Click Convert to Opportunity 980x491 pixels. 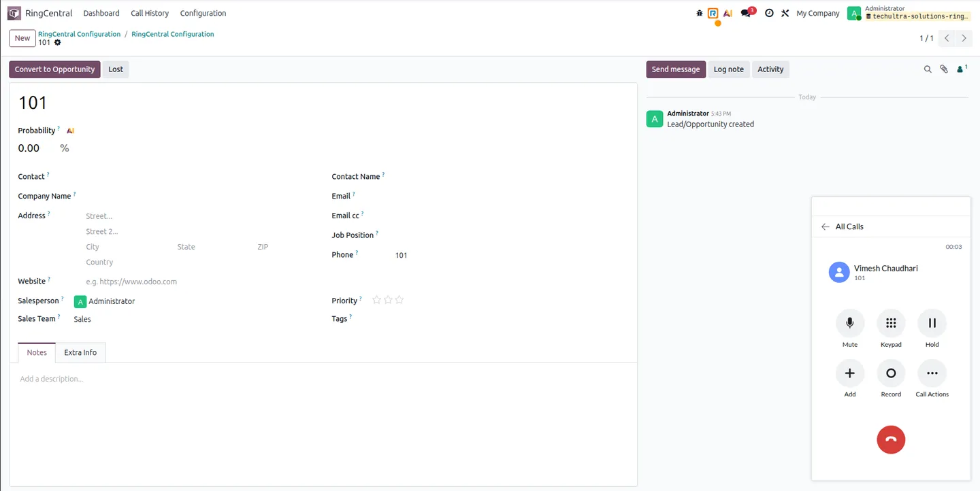point(54,69)
